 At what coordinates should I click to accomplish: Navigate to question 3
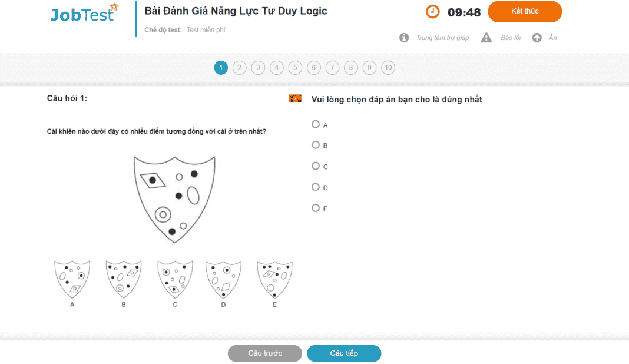[x=258, y=68]
